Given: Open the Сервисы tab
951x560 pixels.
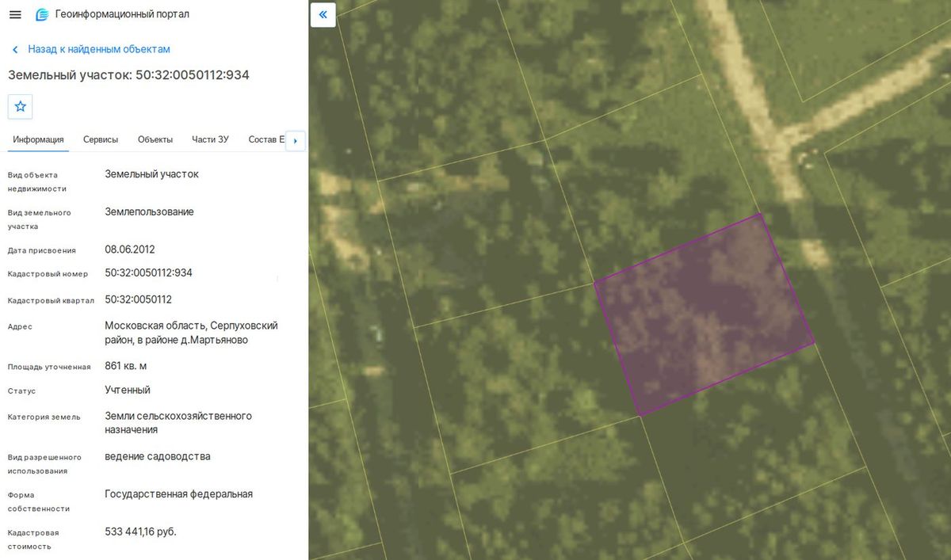Looking at the screenshot, I should pos(101,139).
